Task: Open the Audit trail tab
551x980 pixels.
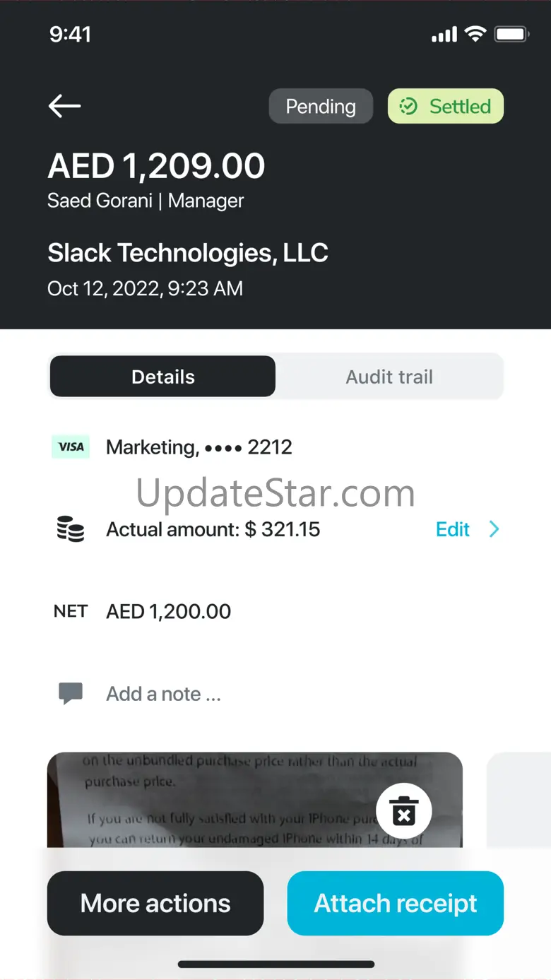Action: pyautogui.click(x=389, y=377)
